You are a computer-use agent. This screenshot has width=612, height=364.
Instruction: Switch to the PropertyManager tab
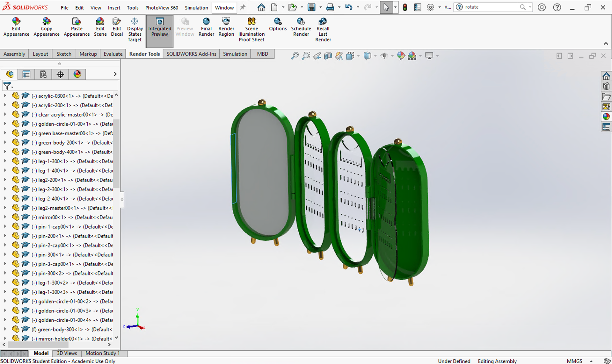tap(26, 74)
